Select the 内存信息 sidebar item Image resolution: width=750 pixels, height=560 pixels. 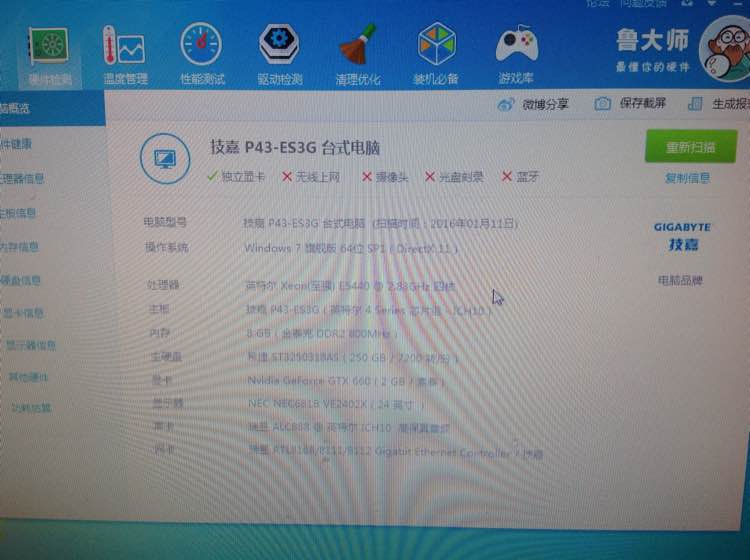click(x=19, y=247)
